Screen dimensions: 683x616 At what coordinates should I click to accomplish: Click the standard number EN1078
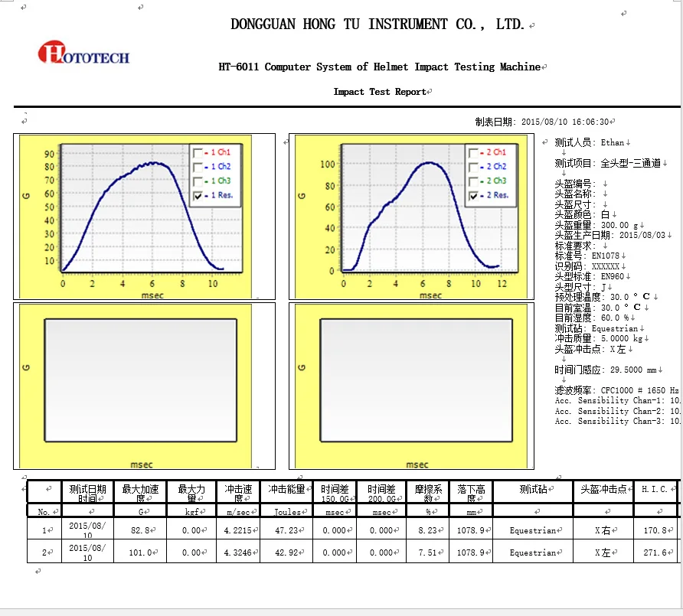pyautogui.click(x=606, y=256)
